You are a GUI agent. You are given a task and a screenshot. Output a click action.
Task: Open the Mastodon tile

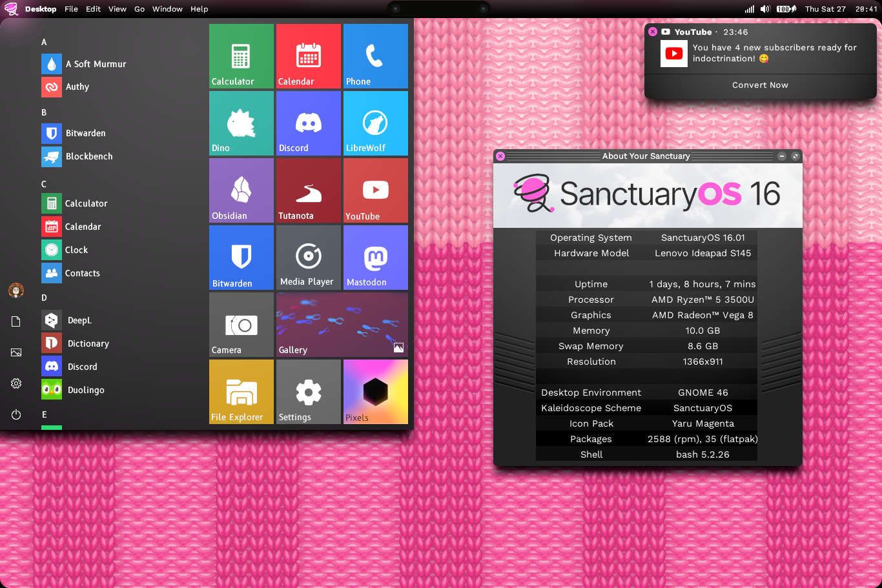point(375,258)
